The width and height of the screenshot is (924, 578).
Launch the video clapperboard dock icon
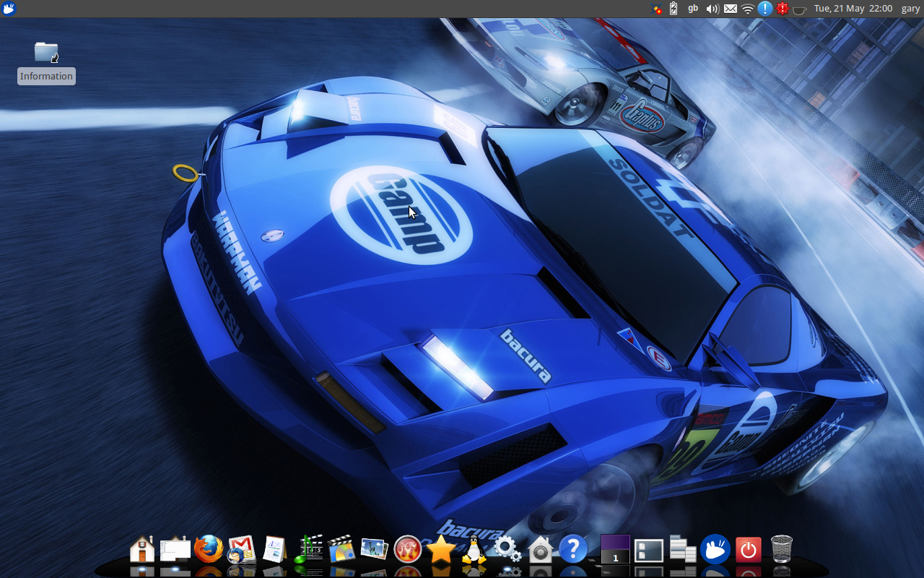coord(341,549)
